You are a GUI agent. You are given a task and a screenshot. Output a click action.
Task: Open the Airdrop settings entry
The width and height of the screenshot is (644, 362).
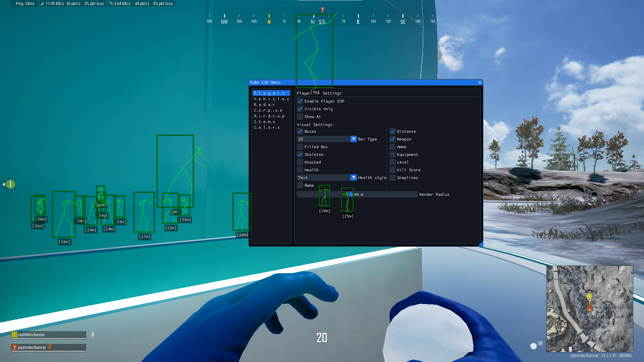(269, 116)
